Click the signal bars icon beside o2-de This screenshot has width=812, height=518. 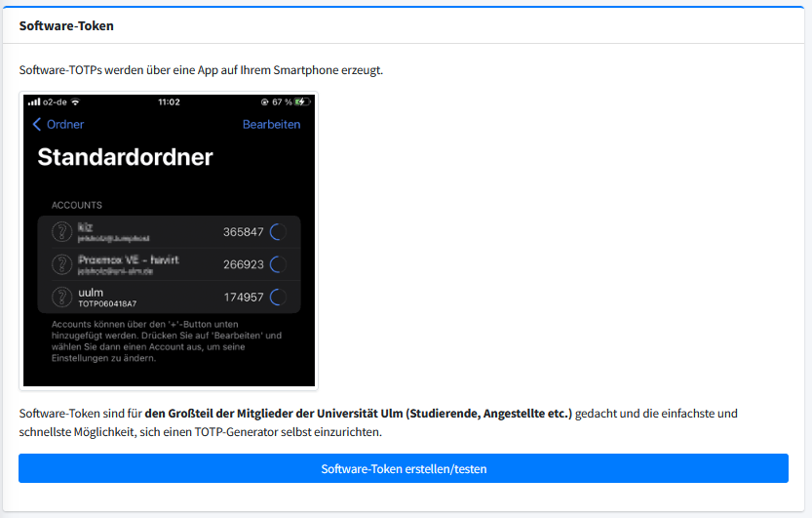coord(34,101)
